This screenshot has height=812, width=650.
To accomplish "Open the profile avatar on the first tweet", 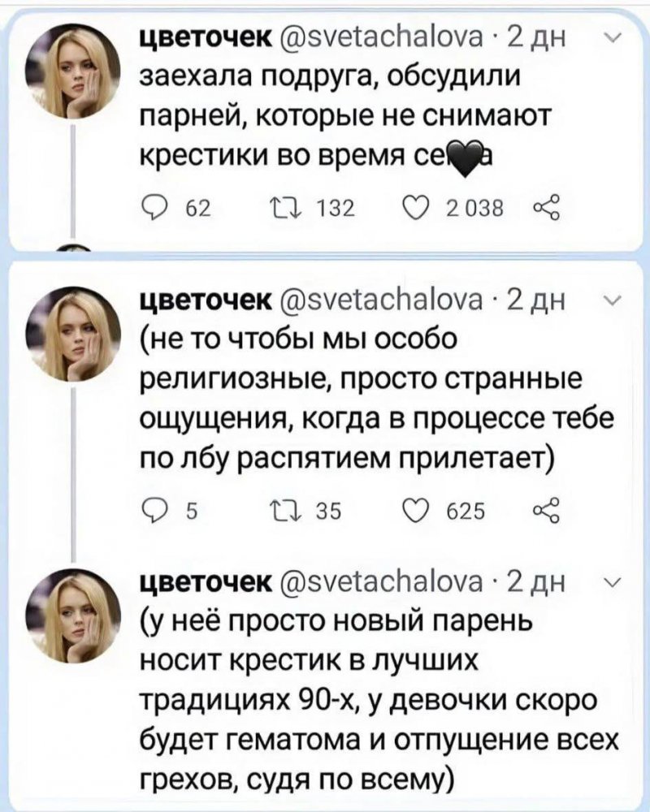I will tap(72, 72).
